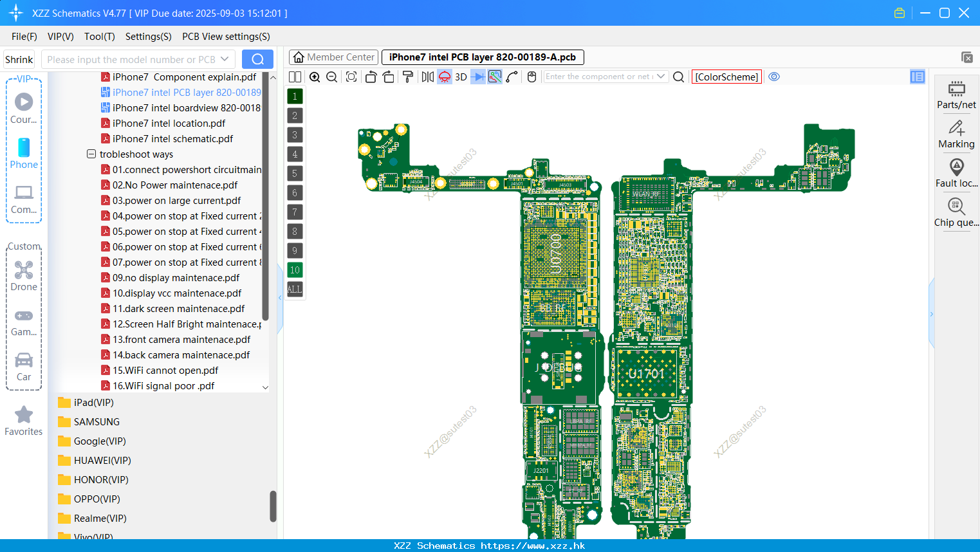Screen dimensions: 980x552
Task: Open 15.WiFi cannot open.pdf
Action: pos(160,371)
